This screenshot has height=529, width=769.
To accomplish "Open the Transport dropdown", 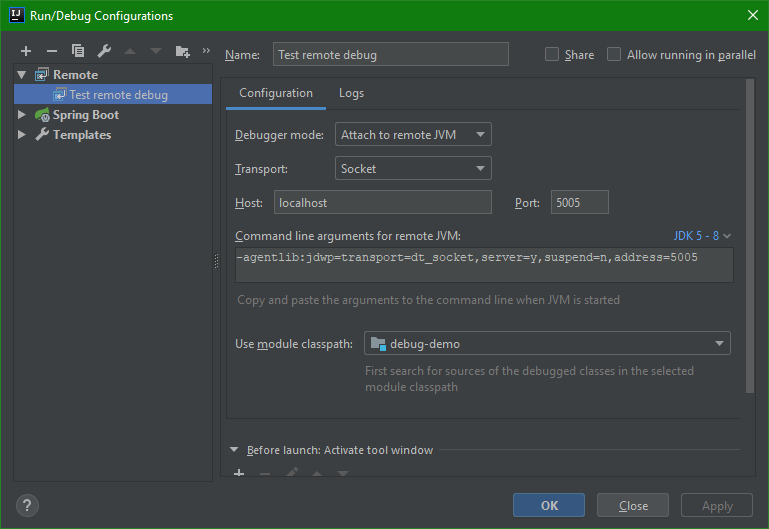I will point(413,169).
